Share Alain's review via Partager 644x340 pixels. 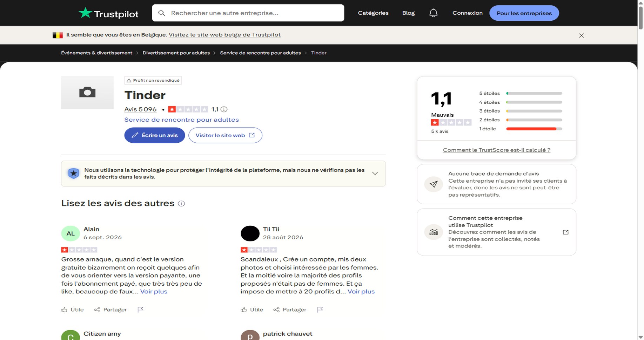pos(110,310)
